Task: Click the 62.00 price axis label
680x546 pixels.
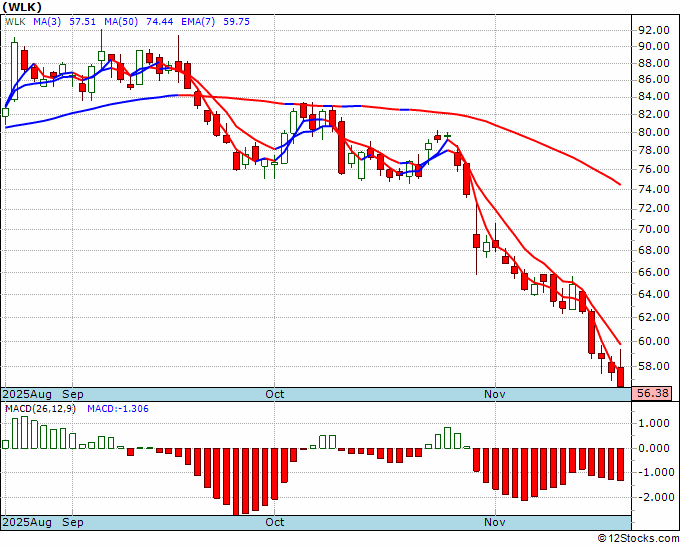Action: coord(654,317)
